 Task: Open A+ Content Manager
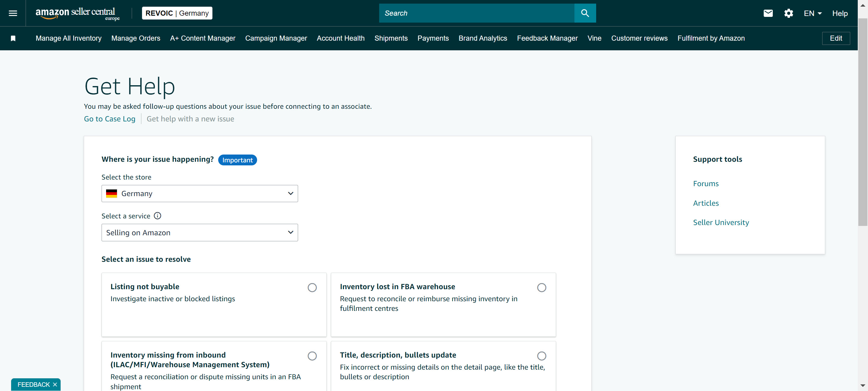point(203,38)
